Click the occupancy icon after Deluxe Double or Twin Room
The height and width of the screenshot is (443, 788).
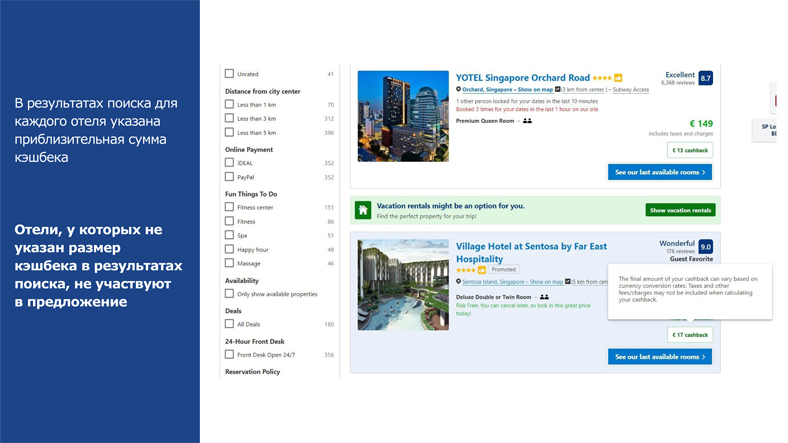[544, 297]
